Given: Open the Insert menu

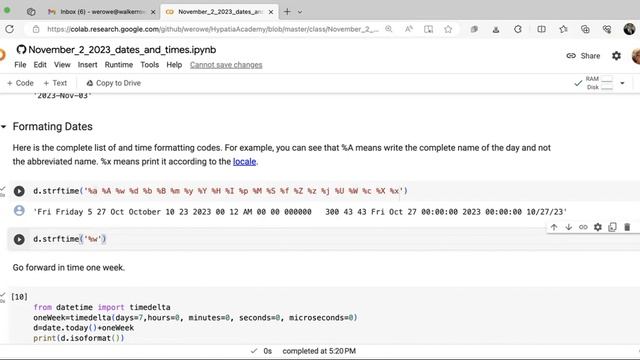Looking at the screenshot, I should (x=87, y=65).
